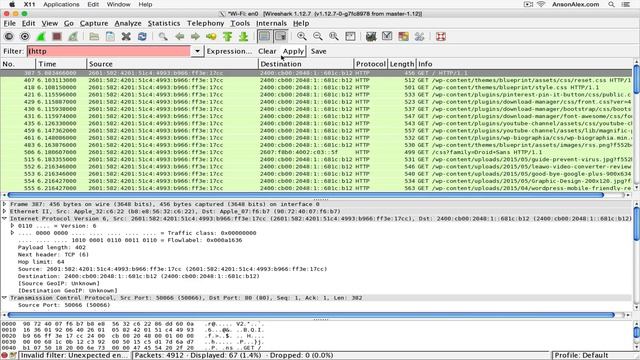
Task: Clear the display filter
Action: point(267,51)
